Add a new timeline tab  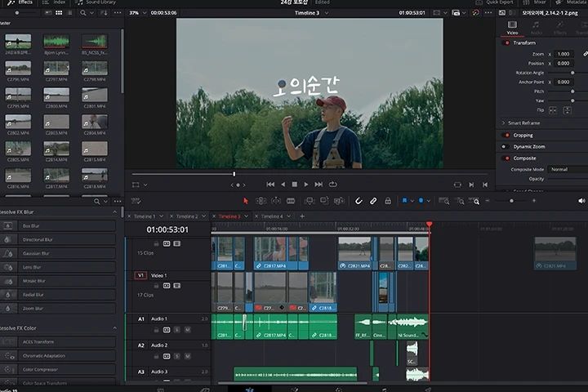click(302, 216)
